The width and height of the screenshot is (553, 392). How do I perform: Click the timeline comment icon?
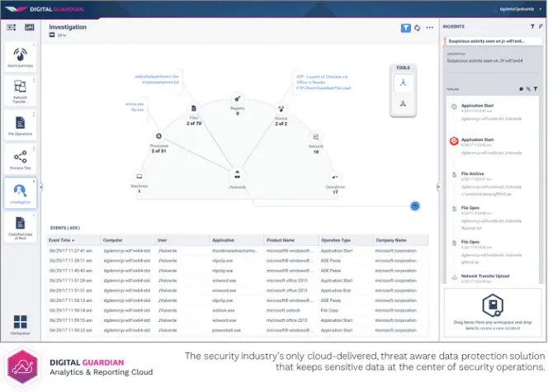[x=522, y=89]
